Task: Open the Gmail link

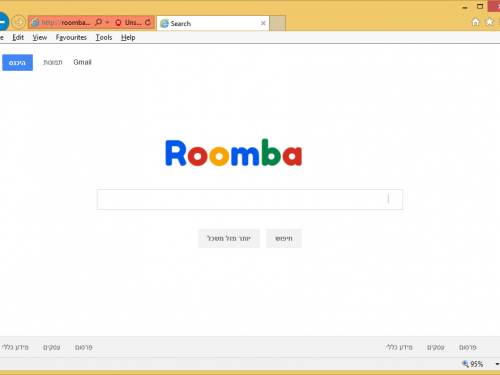Action: click(x=82, y=62)
